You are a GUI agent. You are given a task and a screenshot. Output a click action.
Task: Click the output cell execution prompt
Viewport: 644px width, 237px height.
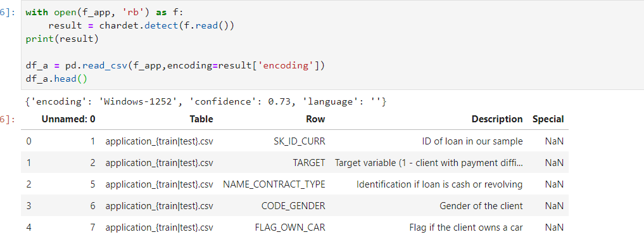point(8,120)
